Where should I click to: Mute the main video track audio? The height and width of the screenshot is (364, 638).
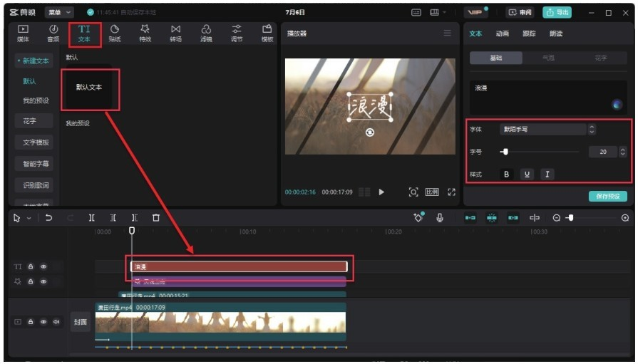coord(56,322)
